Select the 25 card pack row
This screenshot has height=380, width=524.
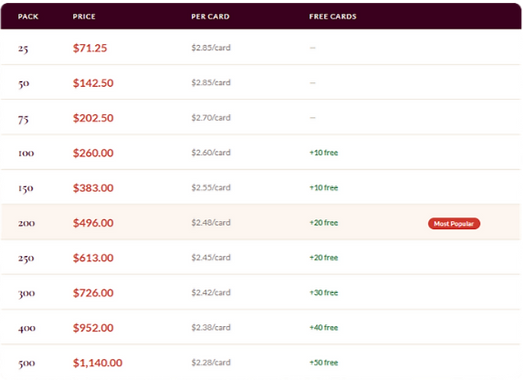261,47
